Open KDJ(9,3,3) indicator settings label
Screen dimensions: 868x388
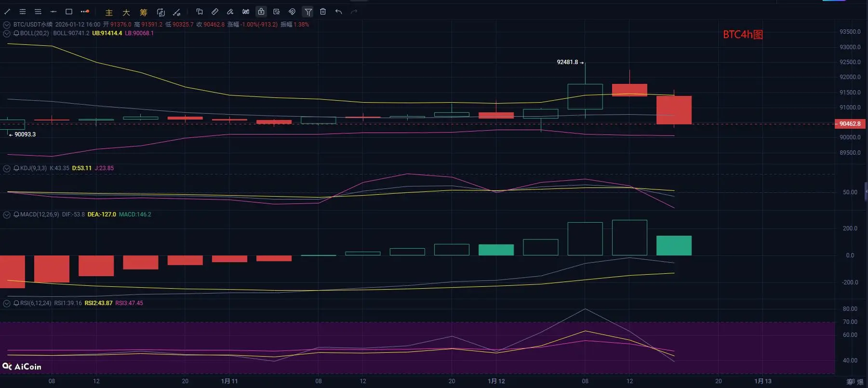(x=34, y=168)
